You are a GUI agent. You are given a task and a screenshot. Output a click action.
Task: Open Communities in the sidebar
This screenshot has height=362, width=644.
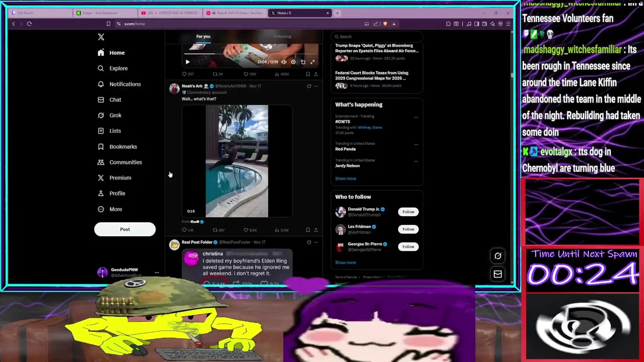tap(119, 162)
